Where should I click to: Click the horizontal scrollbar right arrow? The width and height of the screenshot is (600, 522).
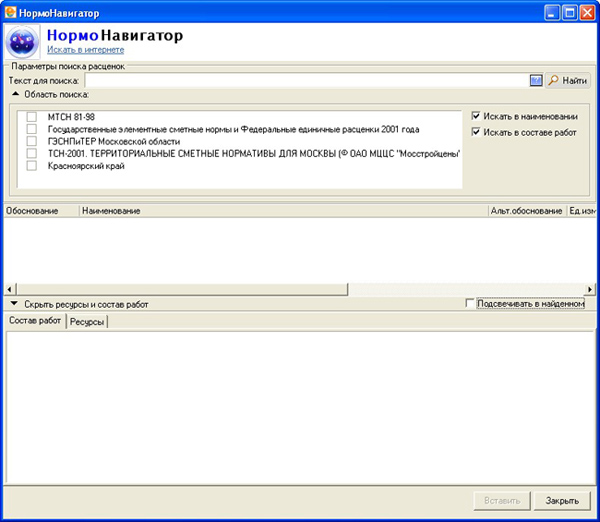point(590,289)
